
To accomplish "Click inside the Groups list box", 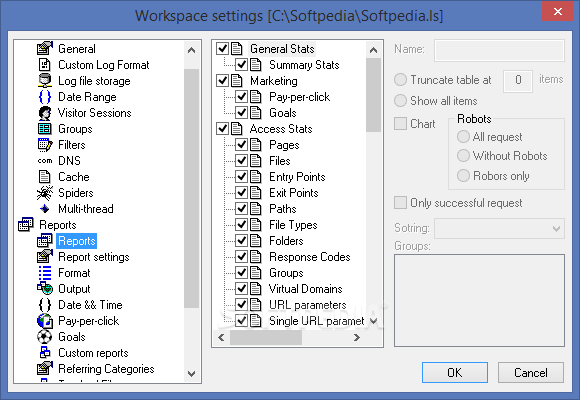I will [x=479, y=300].
